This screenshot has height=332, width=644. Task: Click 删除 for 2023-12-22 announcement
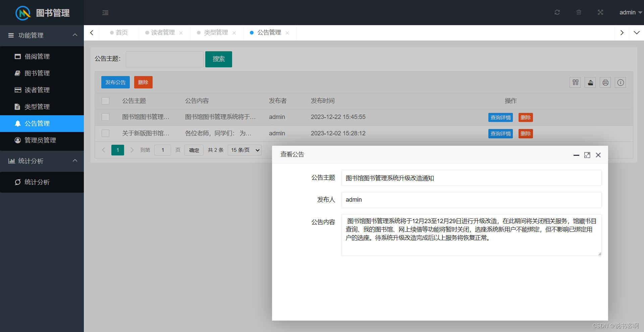click(x=526, y=118)
